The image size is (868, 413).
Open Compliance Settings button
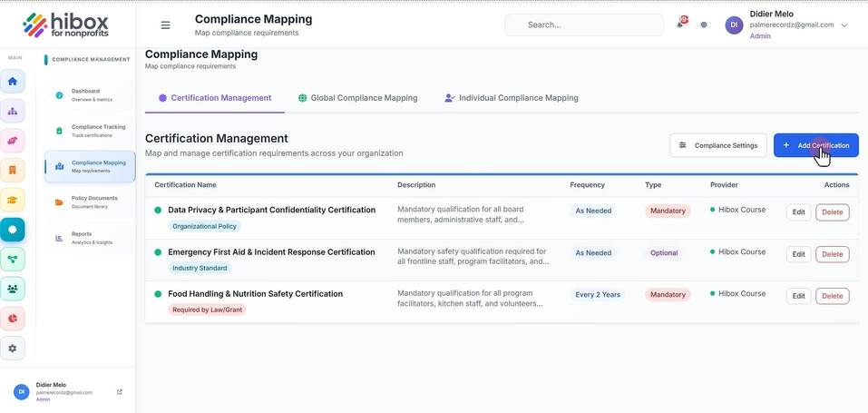(718, 145)
